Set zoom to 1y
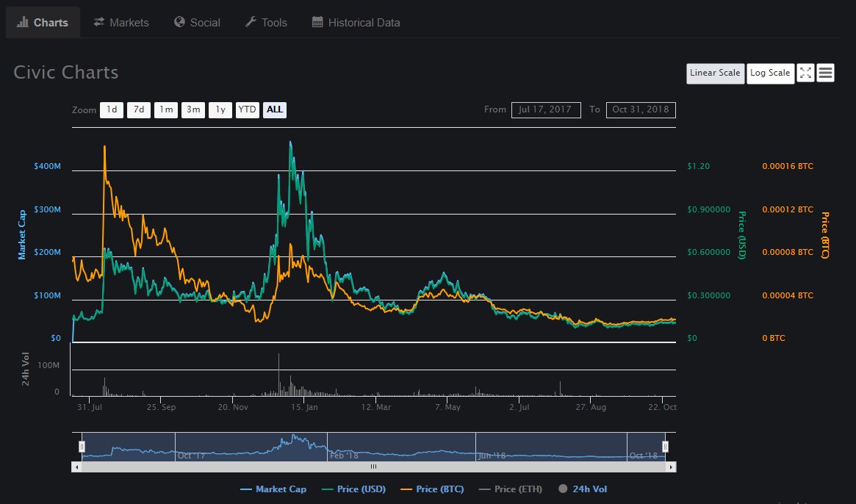The height and width of the screenshot is (504, 856). [x=220, y=109]
